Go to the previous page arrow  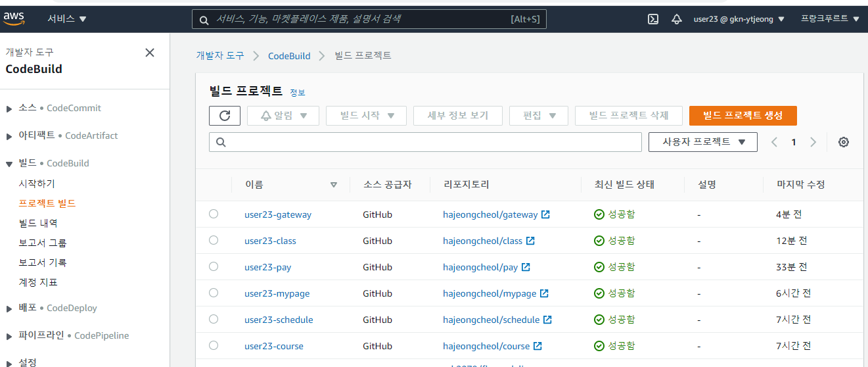pos(774,142)
